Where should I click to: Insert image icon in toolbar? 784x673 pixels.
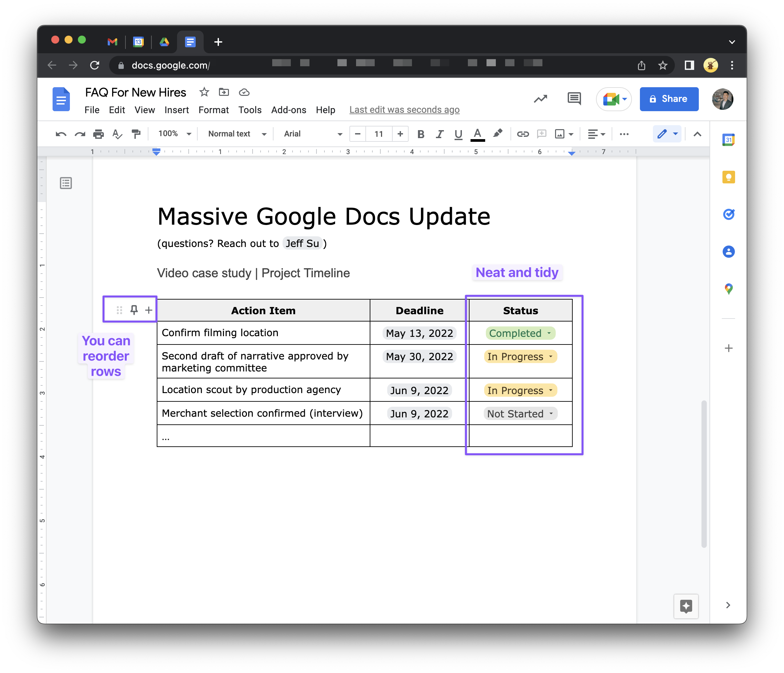pos(560,134)
